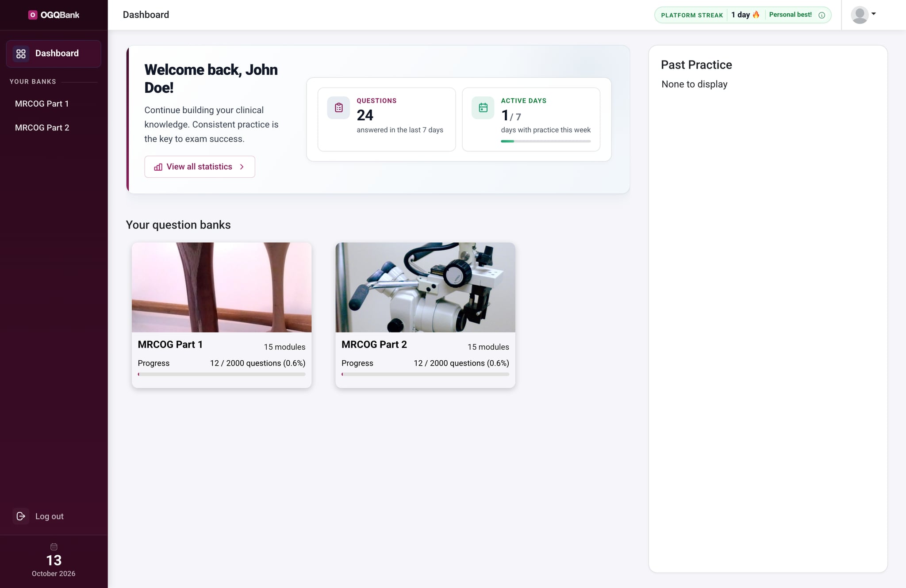Click 'None to display' text

click(x=694, y=84)
